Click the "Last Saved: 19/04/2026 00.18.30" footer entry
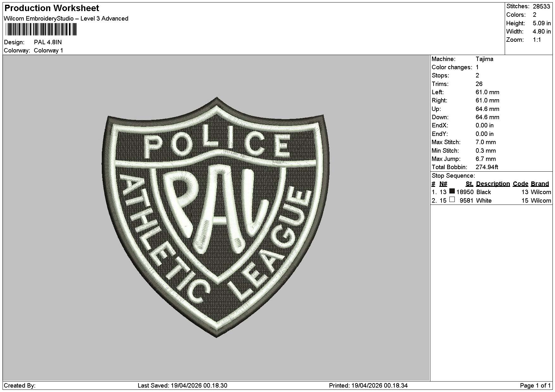The width and height of the screenshot is (555, 392). coord(182,386)
